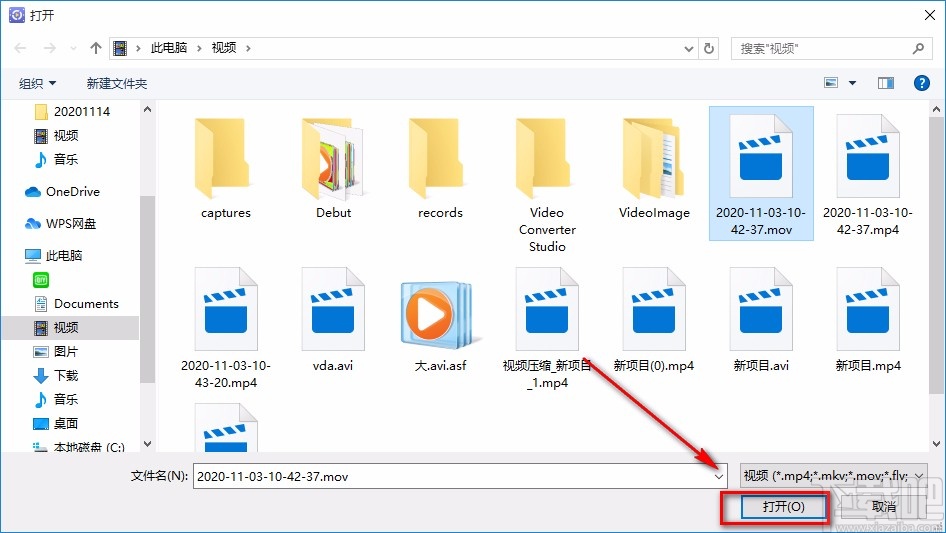Select the 大.avi.asf media file
Screen dimensions: 946x533
[440, 324]
